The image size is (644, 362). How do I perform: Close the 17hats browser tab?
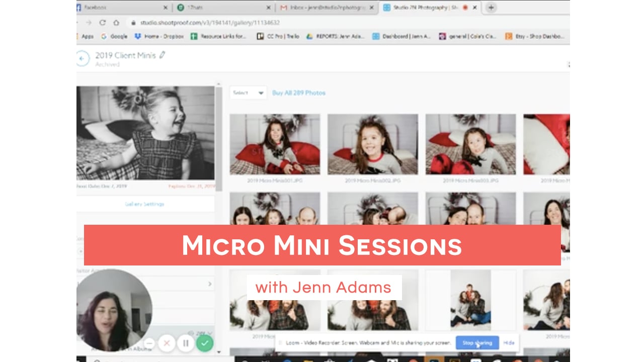267,8
